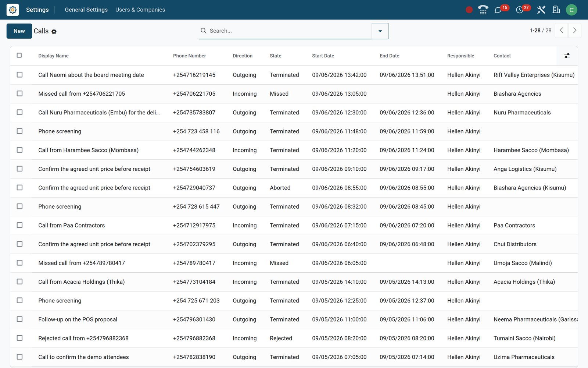588x368 pixels.
Task: Click the Calls actions gear icon
Action: click(54, 32)
